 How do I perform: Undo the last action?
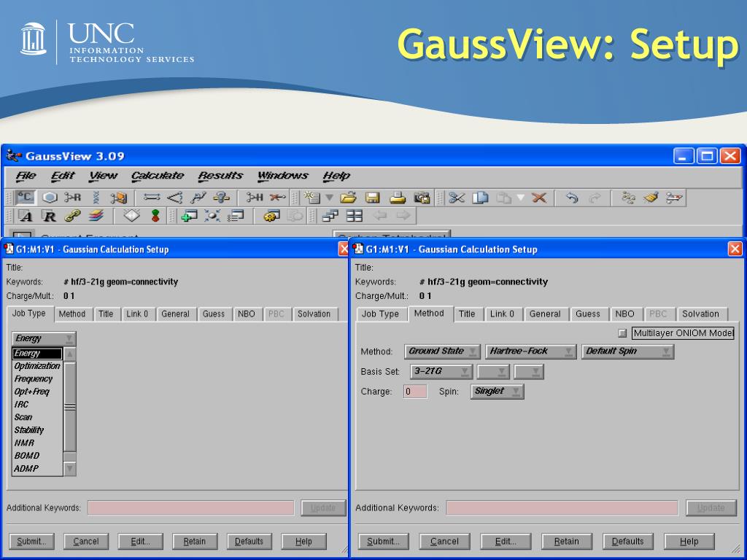pyautogui.click(x=572, y=197)
